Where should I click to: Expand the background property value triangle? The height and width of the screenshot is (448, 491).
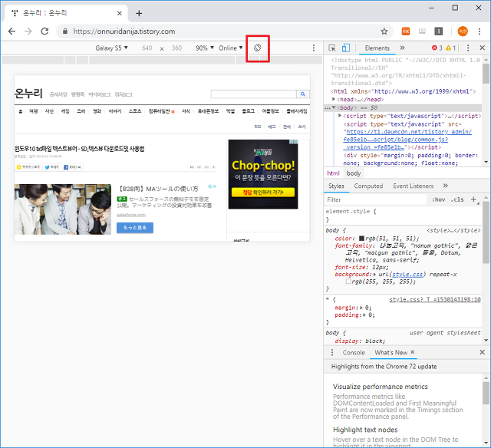tap(375, 275)
